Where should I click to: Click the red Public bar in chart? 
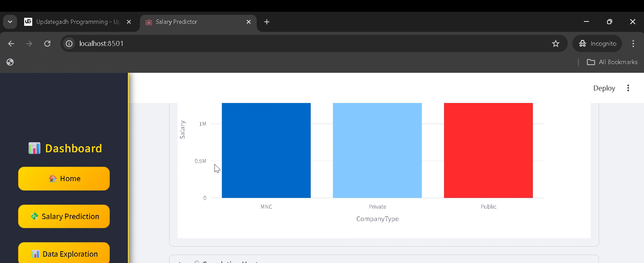(488, 150)
